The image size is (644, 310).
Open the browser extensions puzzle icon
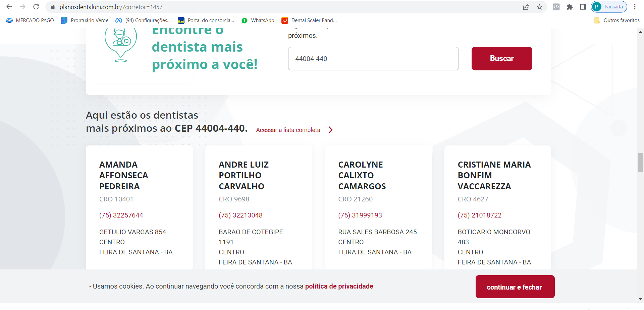coord(570,7)
